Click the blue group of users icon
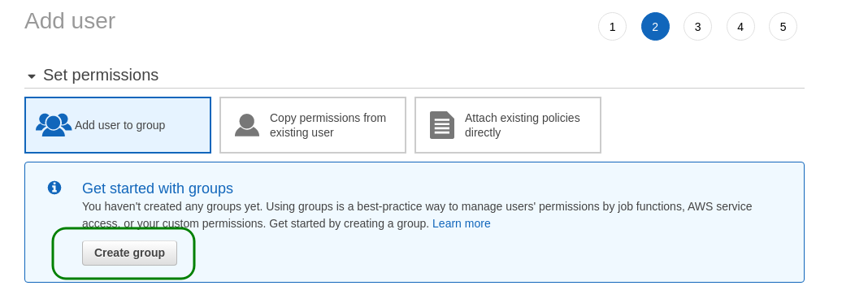Image resolution: width=868 pixels, height=303 pixels. [54, 125]
